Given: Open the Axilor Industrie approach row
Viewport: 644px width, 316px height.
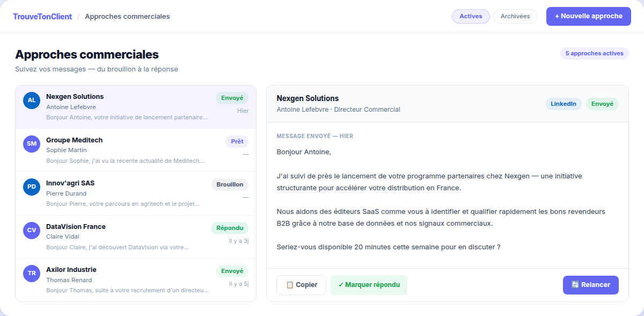Looking at the screenshot, I should (x=136, y=280).
